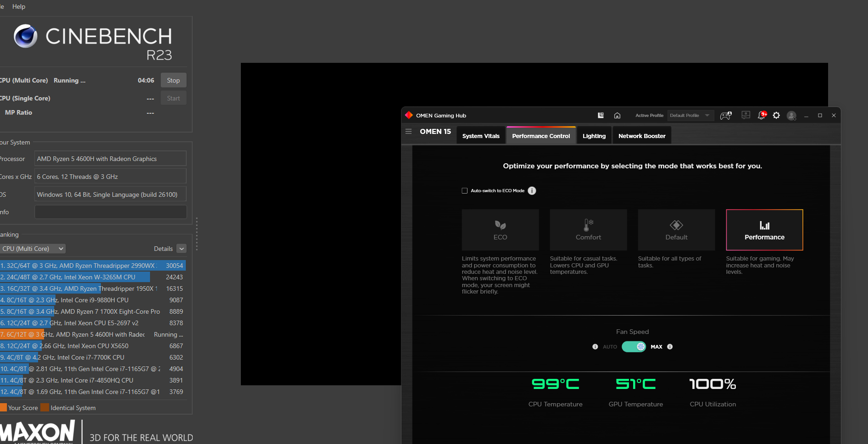Open the Network Booster tab
868x444 pixels.
[641, 135]
